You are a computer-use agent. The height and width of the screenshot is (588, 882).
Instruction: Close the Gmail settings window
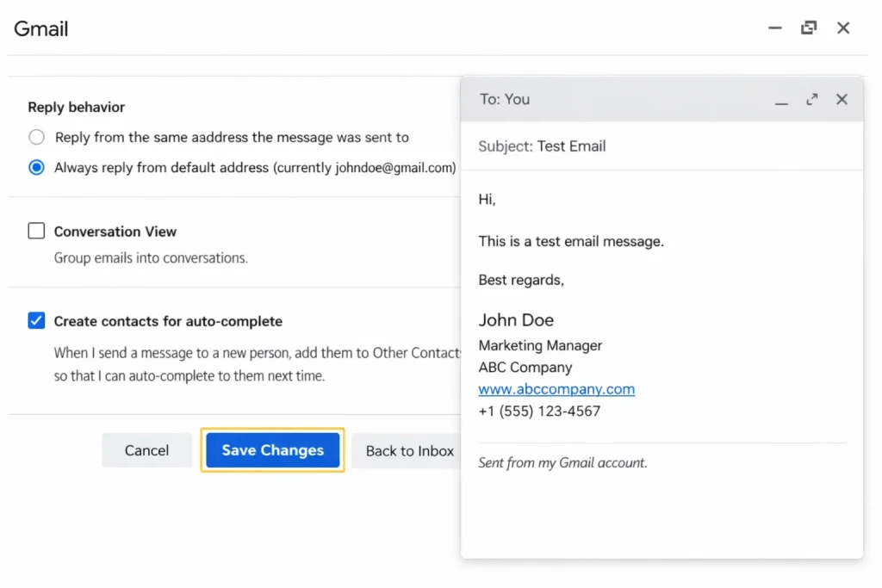843,28
